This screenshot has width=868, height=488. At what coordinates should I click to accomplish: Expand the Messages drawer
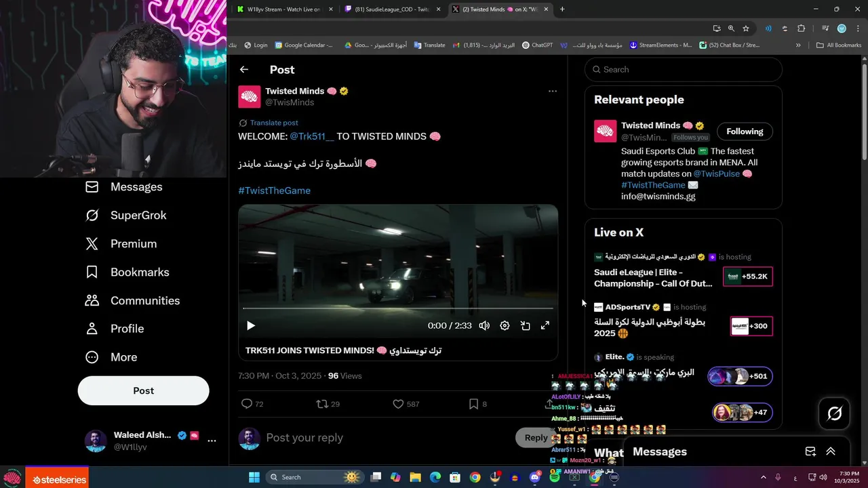pyautogui.click(x=831, y=451)
